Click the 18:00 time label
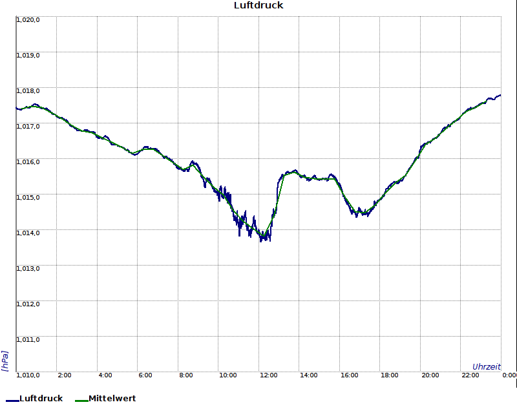Image resolution: width=517 pixels, height=420 pixels. tap(390, 375)
